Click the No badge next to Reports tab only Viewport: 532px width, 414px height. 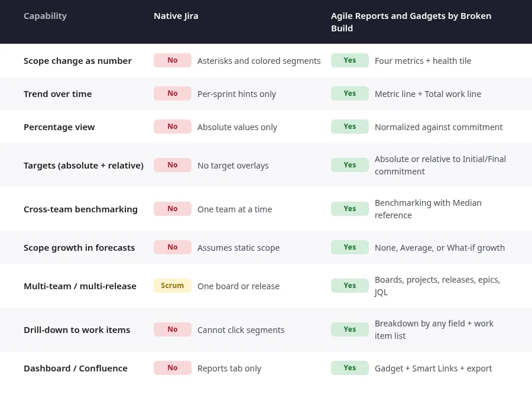pyautogui.click(x=173, y=368)
